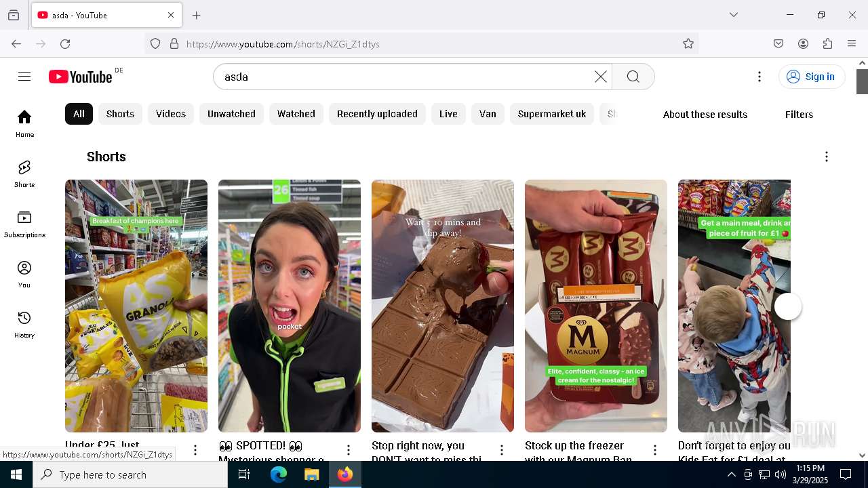Show hidden system tray icons
The height and width of the screenshot is (488, 868).
(x=731, y=474)
